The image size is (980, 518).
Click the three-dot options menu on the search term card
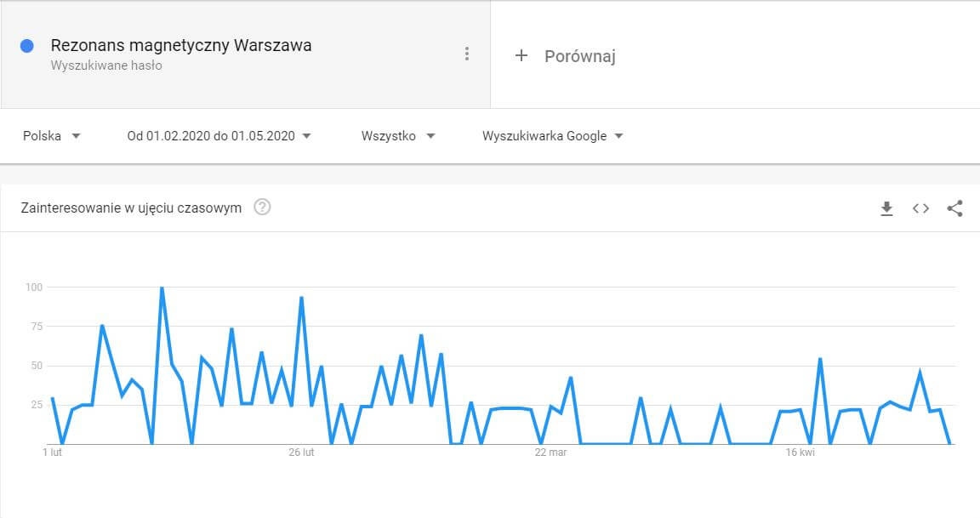(467, 53)
